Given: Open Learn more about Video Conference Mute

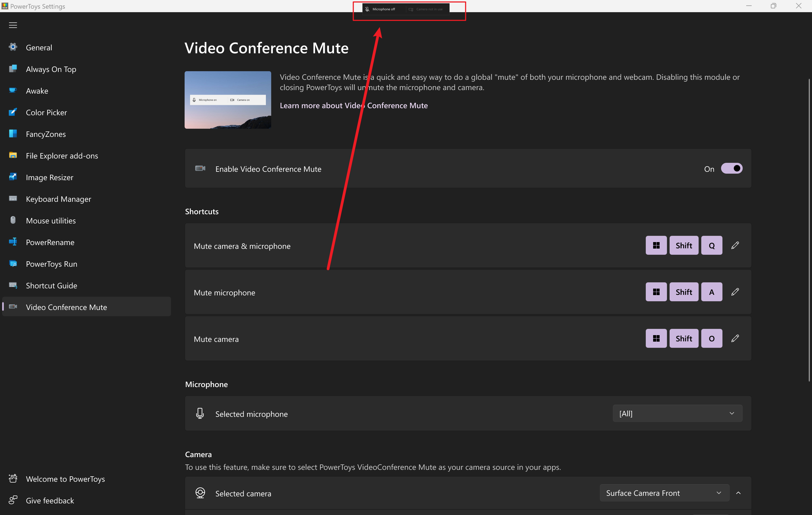Looking at the screenshot, I should (x=353, y=105).
